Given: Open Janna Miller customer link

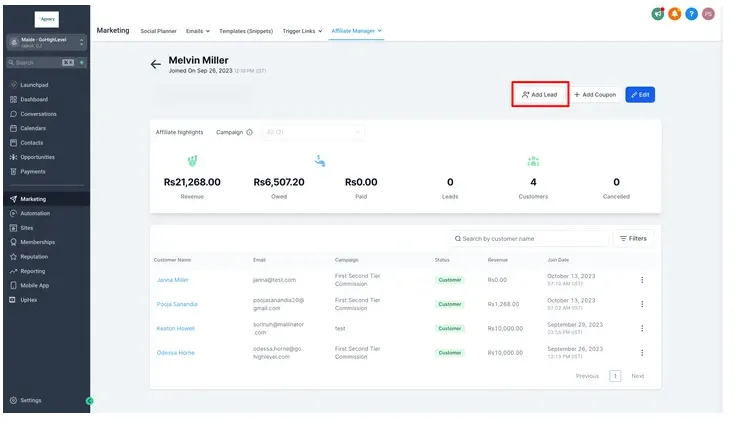Looking at the screenshot, I should pos(173,280).
